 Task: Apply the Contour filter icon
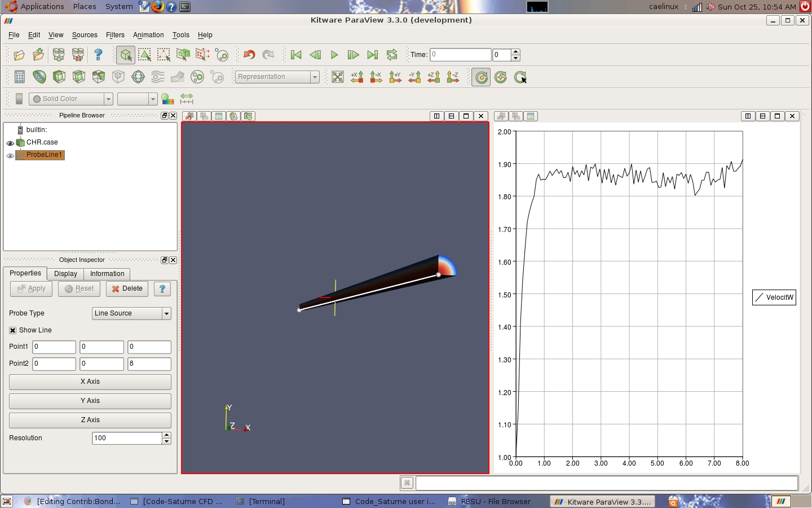coord(39,77)
